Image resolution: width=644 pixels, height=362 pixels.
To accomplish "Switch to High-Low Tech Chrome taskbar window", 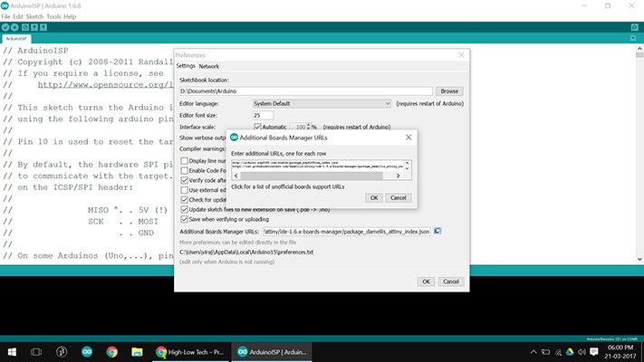I will tap(191, 352).
